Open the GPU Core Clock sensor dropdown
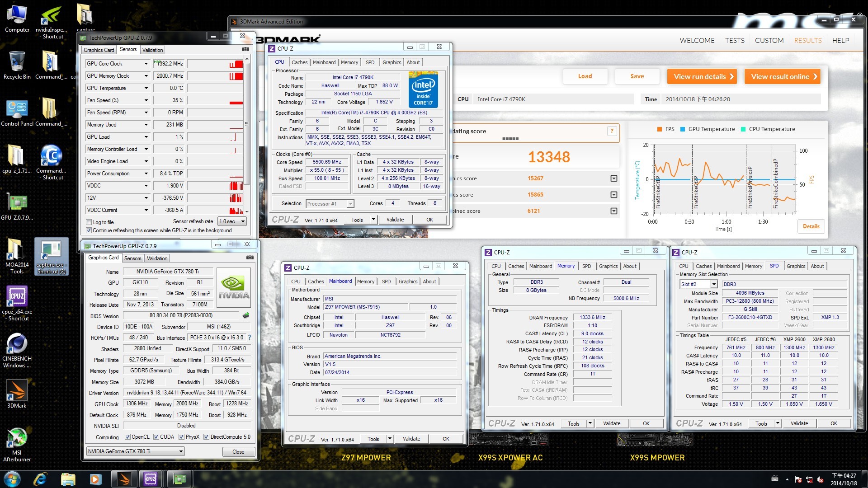 tap(146, 64)
